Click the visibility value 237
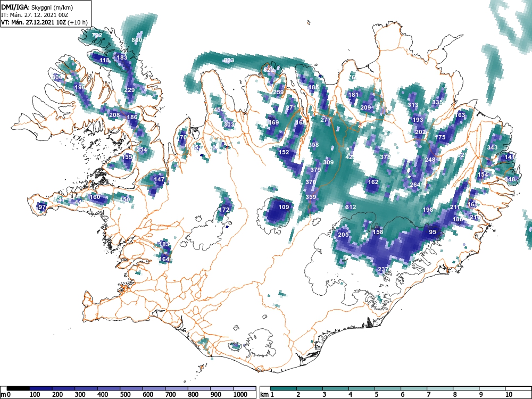532x399 pixels. click(383, 269)
